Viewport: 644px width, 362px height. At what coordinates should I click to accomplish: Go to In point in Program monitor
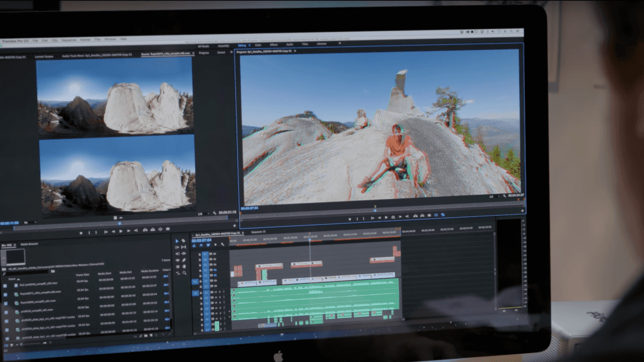372,218
